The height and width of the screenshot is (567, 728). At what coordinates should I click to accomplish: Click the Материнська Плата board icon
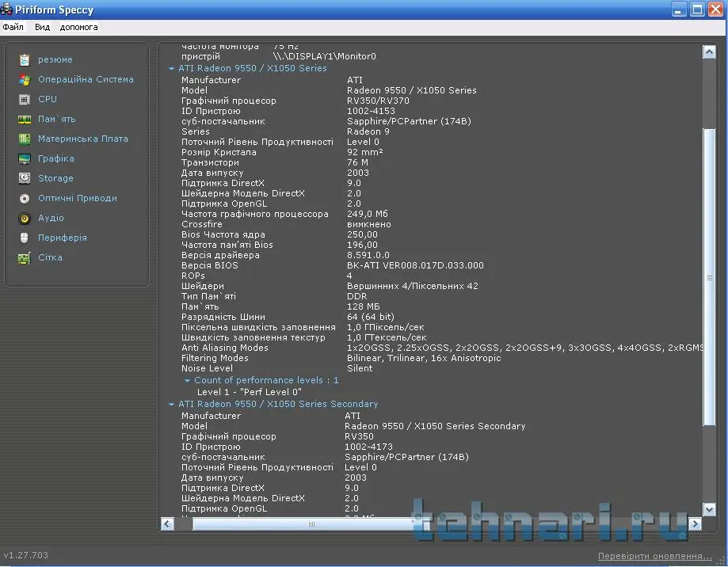click(25, 139)
